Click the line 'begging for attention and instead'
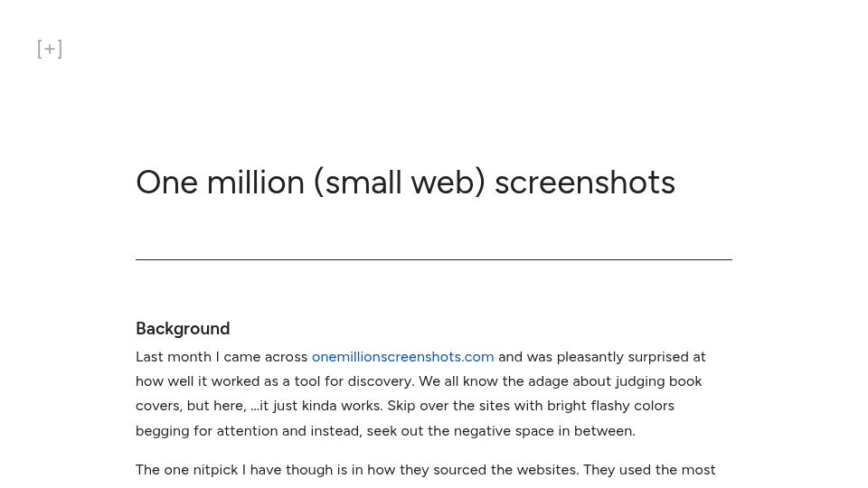 click(x=385, y=431)
